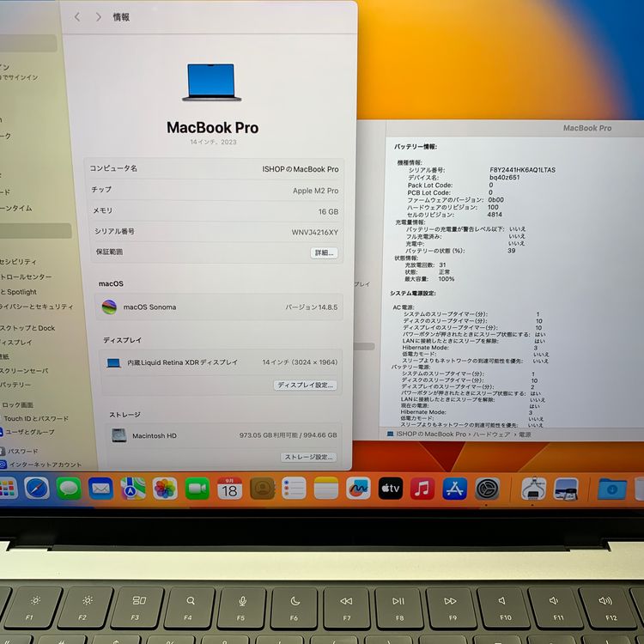The height and width of the screenshot is (644, 644).
Task: Click the Macintosh HD drive icon
Action: tap(119, 435)
